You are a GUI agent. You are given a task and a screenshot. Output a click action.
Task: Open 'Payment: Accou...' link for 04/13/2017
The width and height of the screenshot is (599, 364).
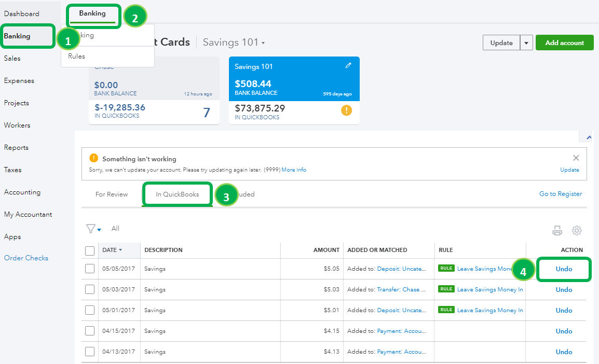[x=402, y=352]
